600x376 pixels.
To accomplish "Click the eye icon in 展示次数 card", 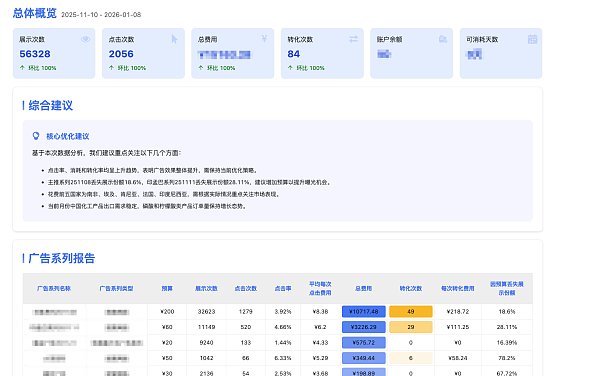I will (x=85, y=39).
